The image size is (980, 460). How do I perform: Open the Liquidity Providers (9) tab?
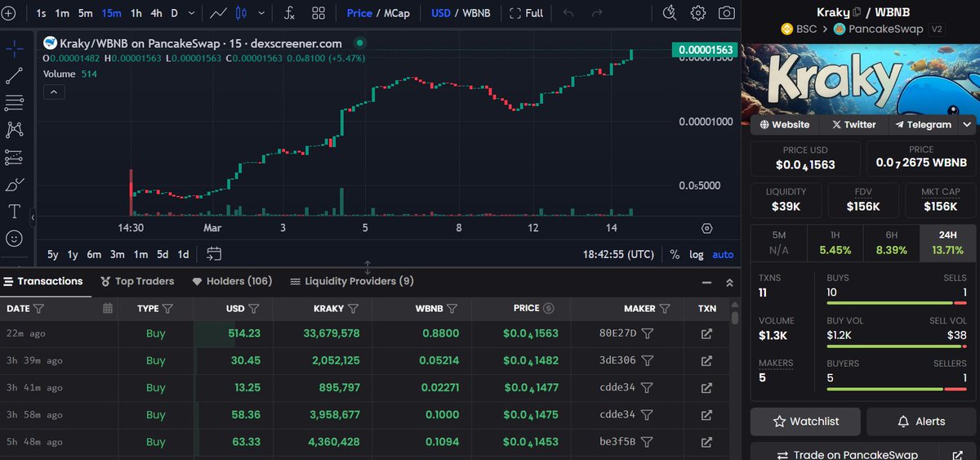(352, 281)
